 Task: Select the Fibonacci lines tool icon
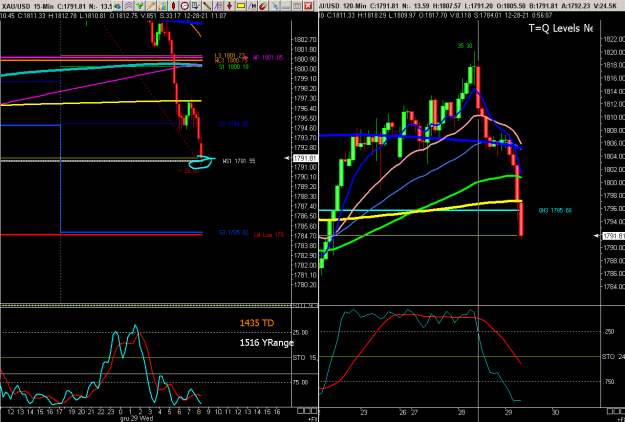[218, 6]
